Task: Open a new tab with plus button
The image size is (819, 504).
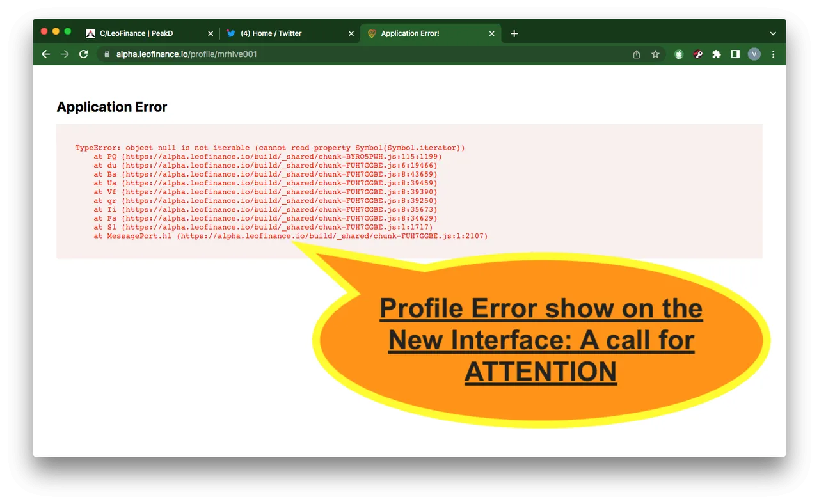Action: (514, 33)
